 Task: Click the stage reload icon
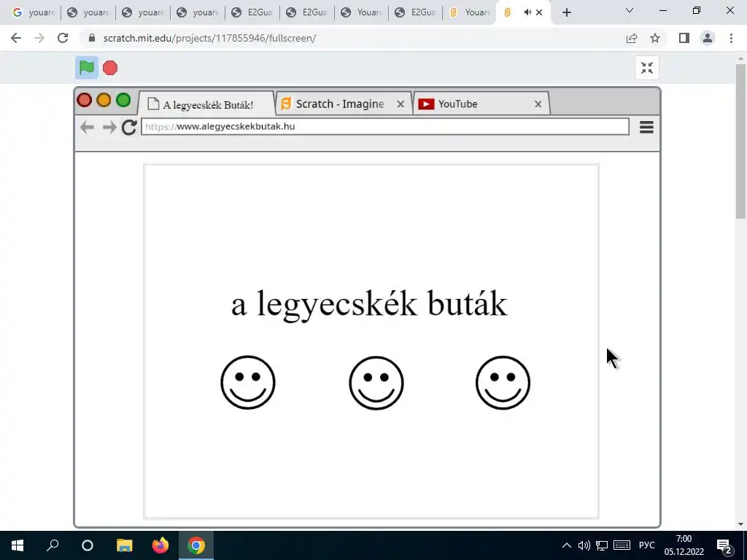(129, 127)
